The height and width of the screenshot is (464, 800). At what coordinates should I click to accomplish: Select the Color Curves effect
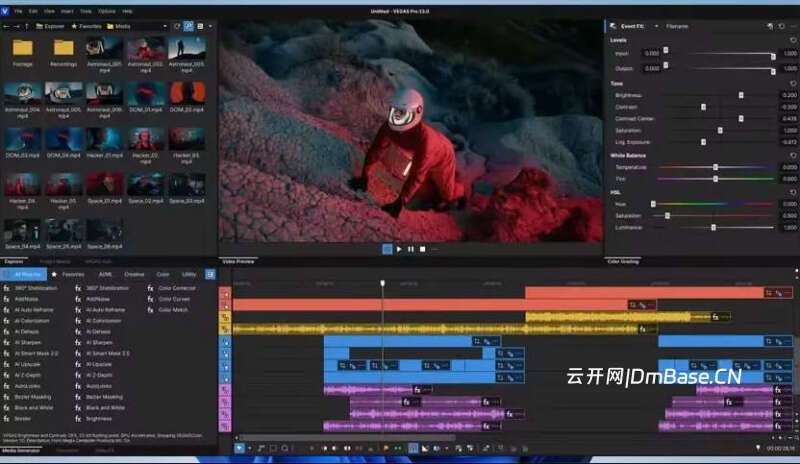click(169, 299)
